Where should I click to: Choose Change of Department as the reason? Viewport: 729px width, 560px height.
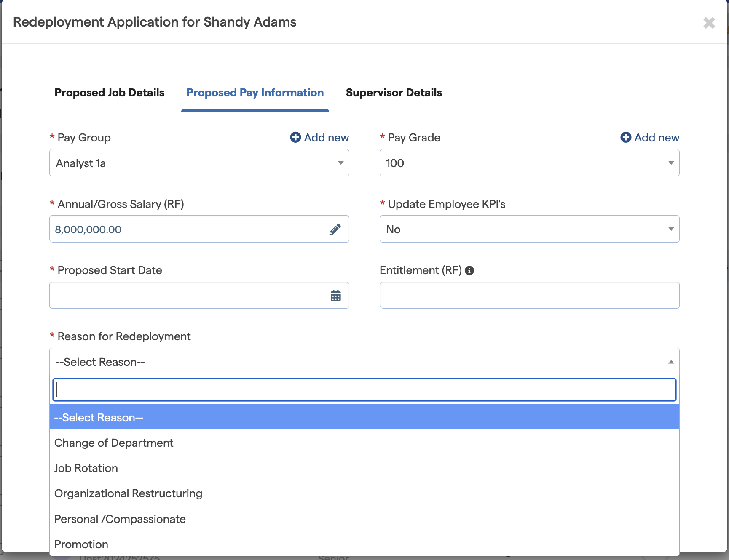click(x=364, y=443)
